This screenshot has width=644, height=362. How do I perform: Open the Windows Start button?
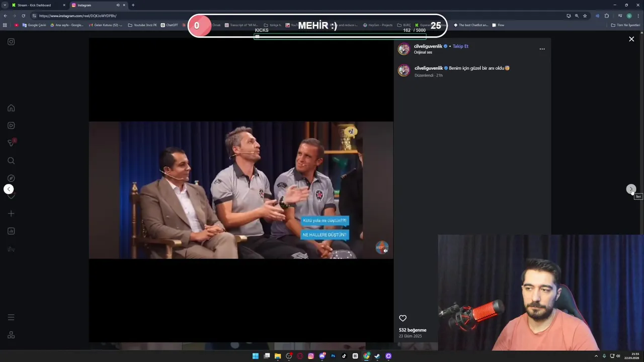pyautogui.click(x=256, y=356)
